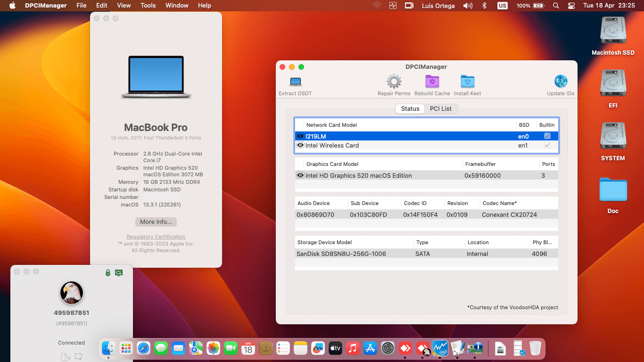Open the App Store in the Dock
Image resolution: width=644 pixels, height=362 pixels.
coord(370,348)
